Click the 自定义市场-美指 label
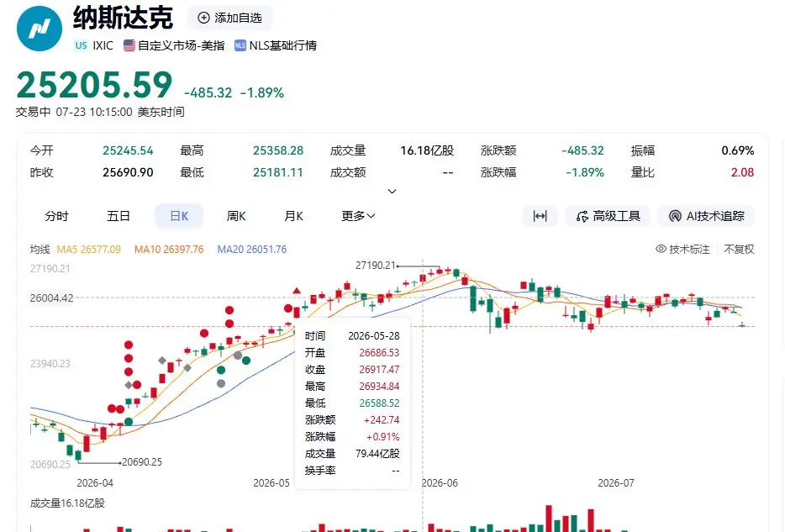Screen dimensions: 785x532 182,45
